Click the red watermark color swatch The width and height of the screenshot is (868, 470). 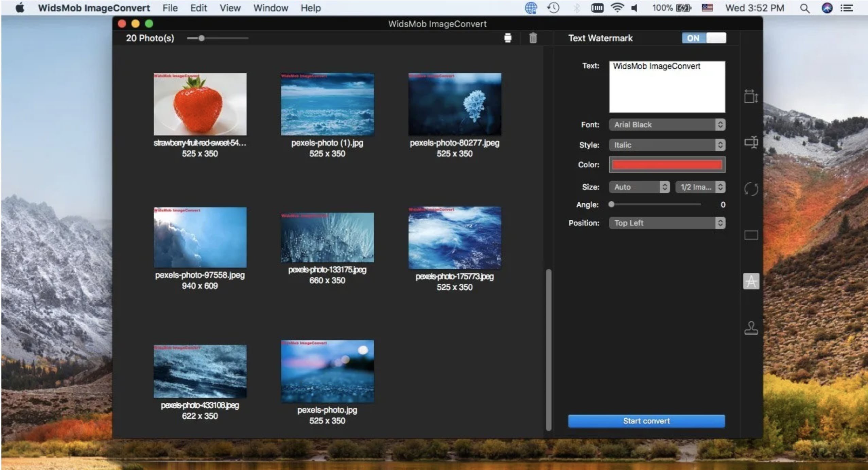click(x=666, y=165)
